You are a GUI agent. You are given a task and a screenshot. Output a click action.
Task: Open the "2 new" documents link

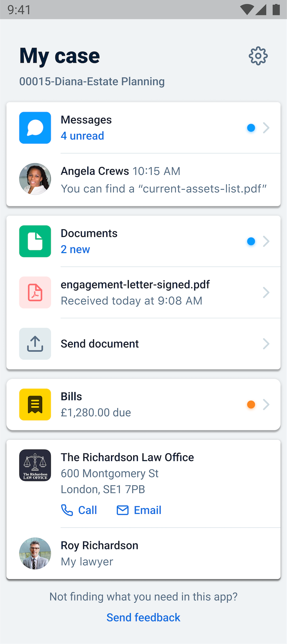tap(75, 250)
